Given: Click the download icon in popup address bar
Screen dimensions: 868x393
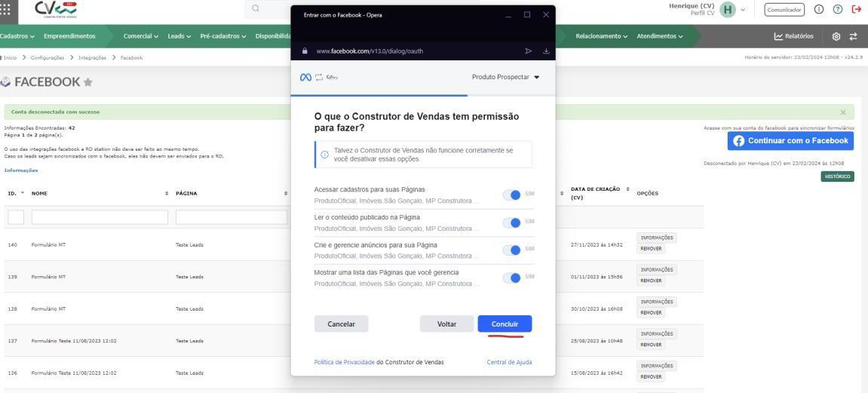Looking at the screenshot, I should coord(547,51).
